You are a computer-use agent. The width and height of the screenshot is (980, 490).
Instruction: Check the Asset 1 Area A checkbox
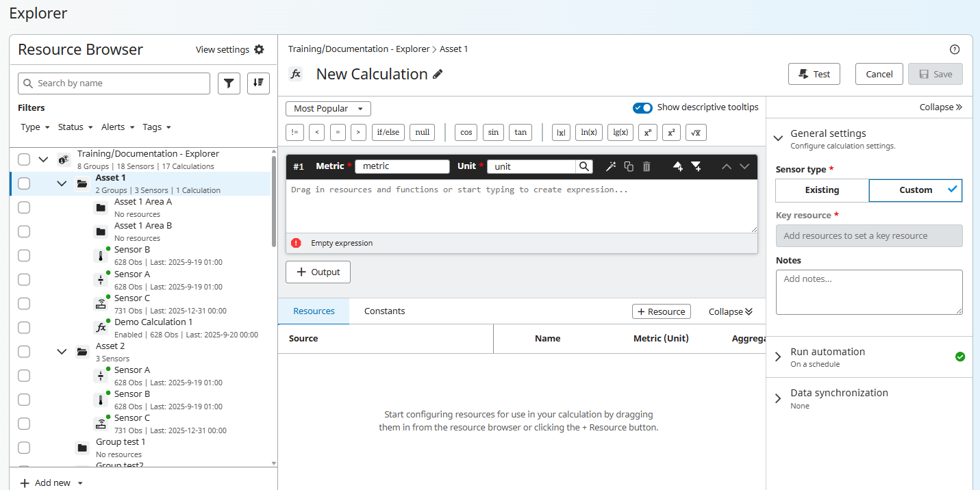[24, 207]
